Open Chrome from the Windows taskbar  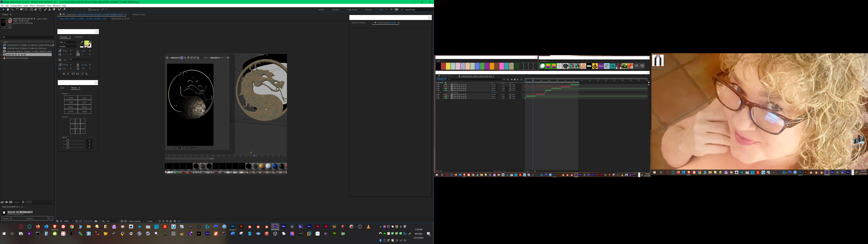coord(72,226)
